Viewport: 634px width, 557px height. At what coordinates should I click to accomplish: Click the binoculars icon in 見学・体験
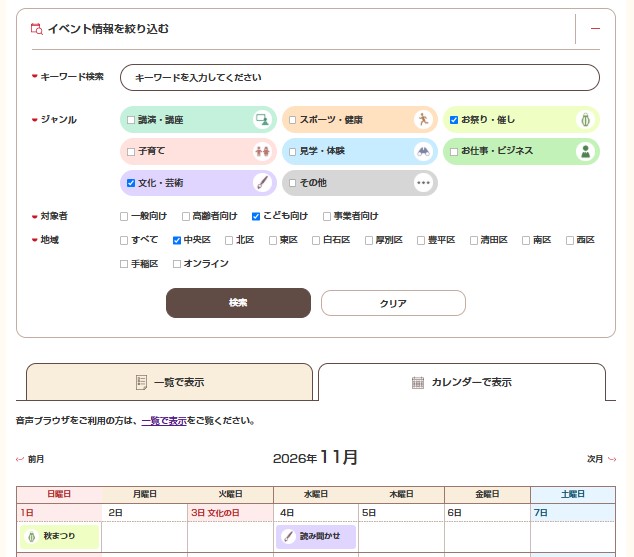423,152
